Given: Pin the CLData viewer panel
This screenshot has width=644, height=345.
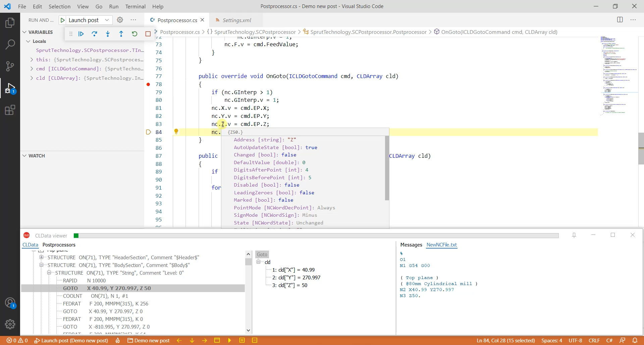Looking at the screenshot, I should point(574,235).
